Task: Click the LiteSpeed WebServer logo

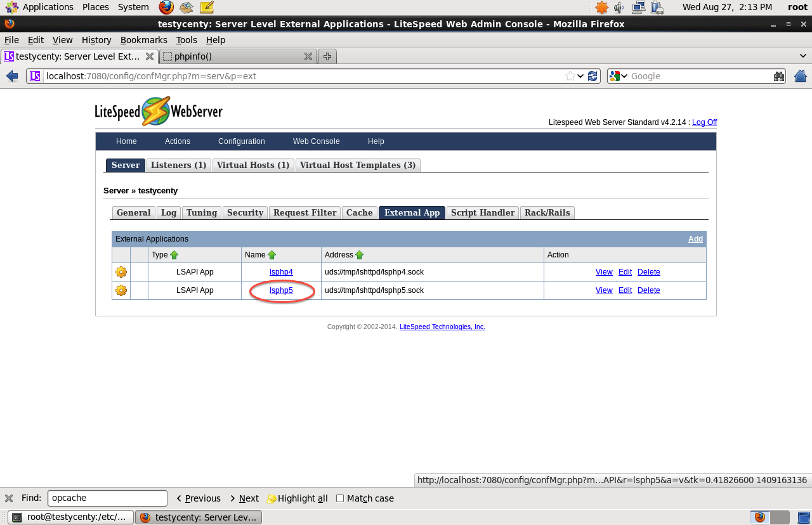Action: [x=159, y=112]
